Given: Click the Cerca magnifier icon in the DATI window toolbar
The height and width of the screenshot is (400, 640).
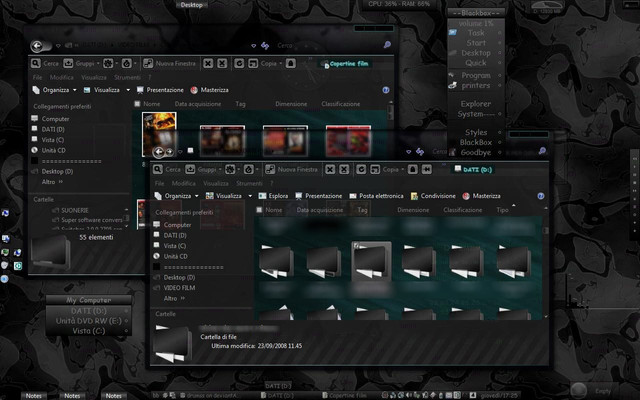Looking at the screenshot, I should click(158, 169).
